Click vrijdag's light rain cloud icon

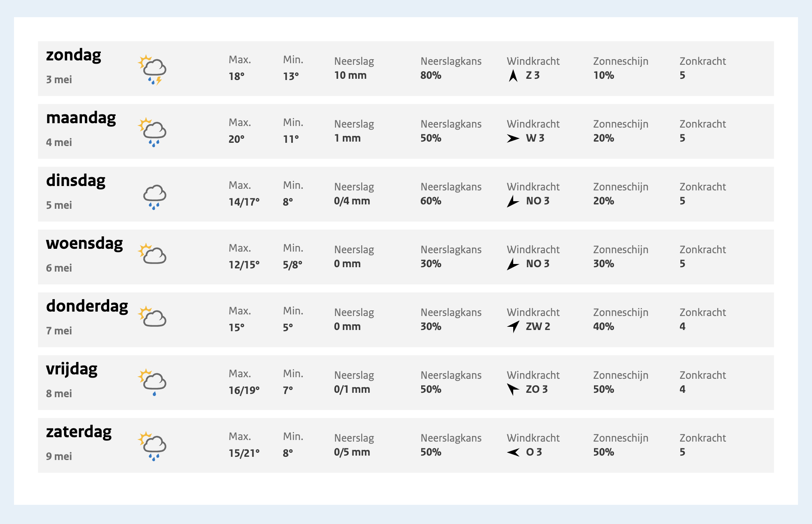(x=152, y=382)
